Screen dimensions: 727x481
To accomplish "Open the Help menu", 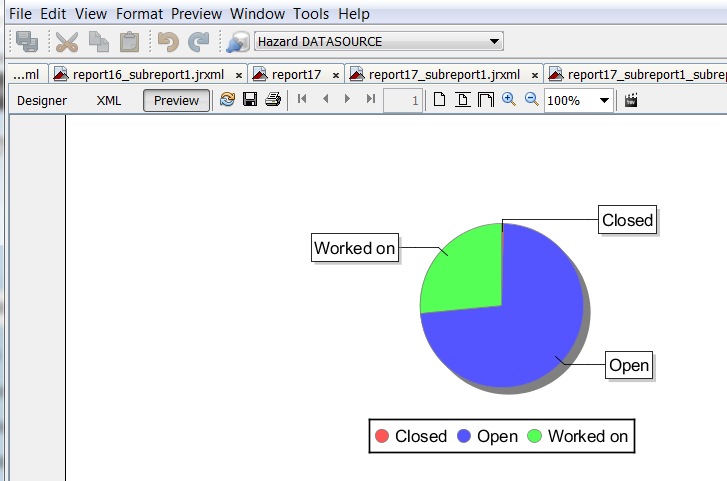I will point(354,14).
